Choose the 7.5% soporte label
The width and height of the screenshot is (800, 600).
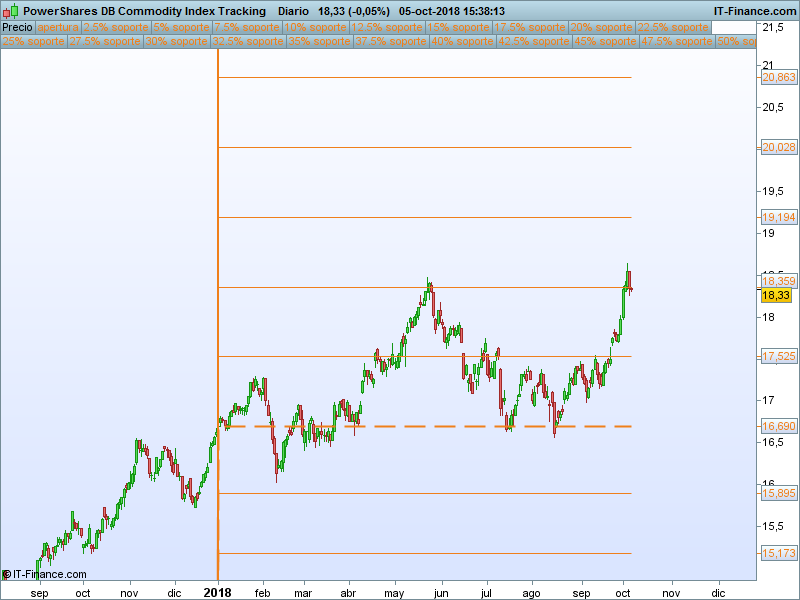pyautogui.click(x=246, y=28)
